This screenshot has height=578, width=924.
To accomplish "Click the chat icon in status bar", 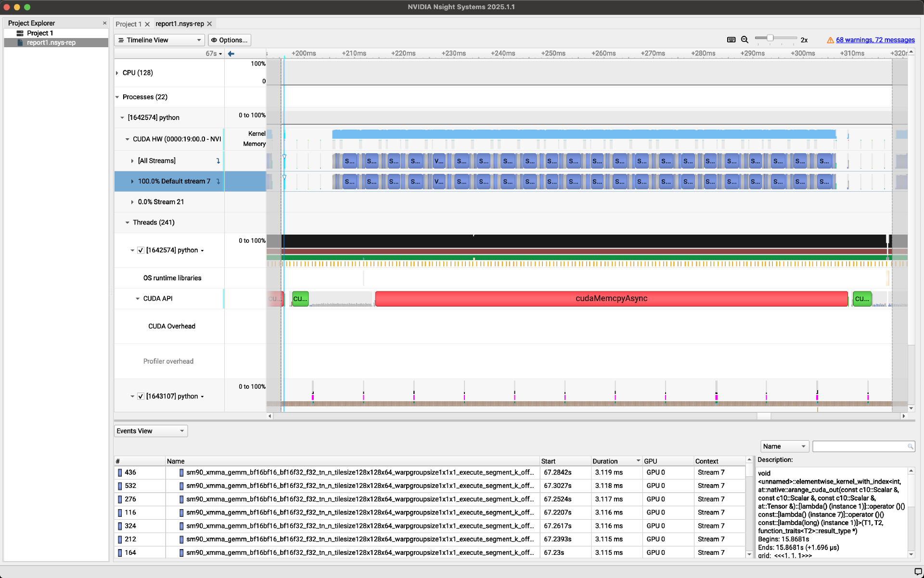I will [917, 572].
